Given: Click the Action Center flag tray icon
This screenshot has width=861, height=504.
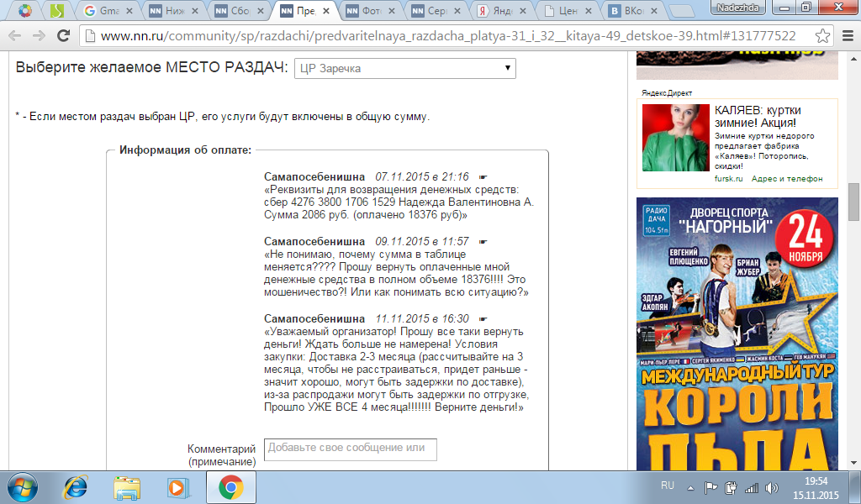Looking at the screenshot, I should pos(711,488).
